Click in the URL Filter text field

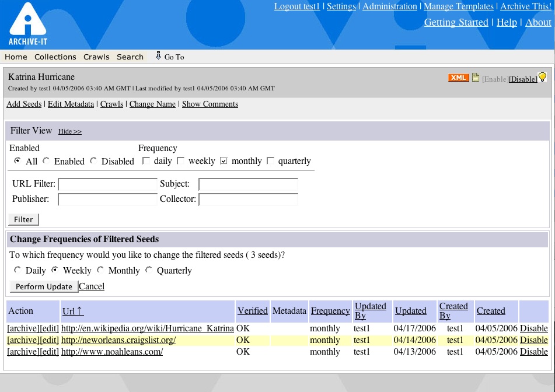point(107,184)
